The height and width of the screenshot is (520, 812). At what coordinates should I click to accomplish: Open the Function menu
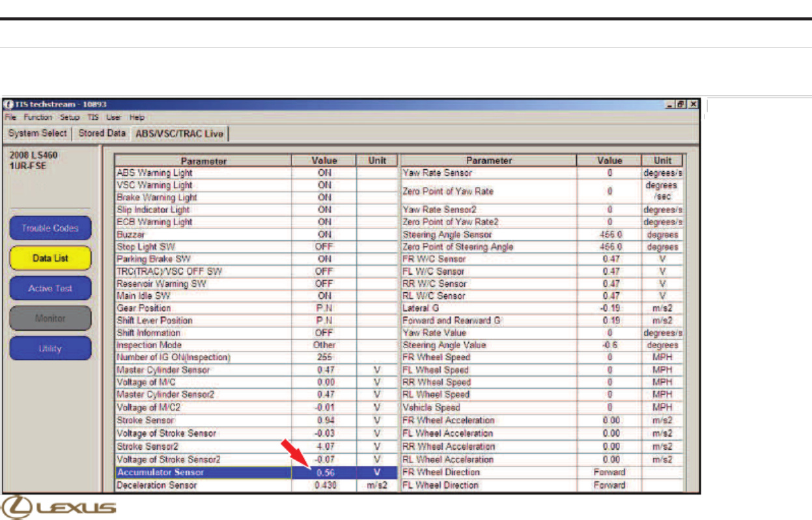point(38,117)
